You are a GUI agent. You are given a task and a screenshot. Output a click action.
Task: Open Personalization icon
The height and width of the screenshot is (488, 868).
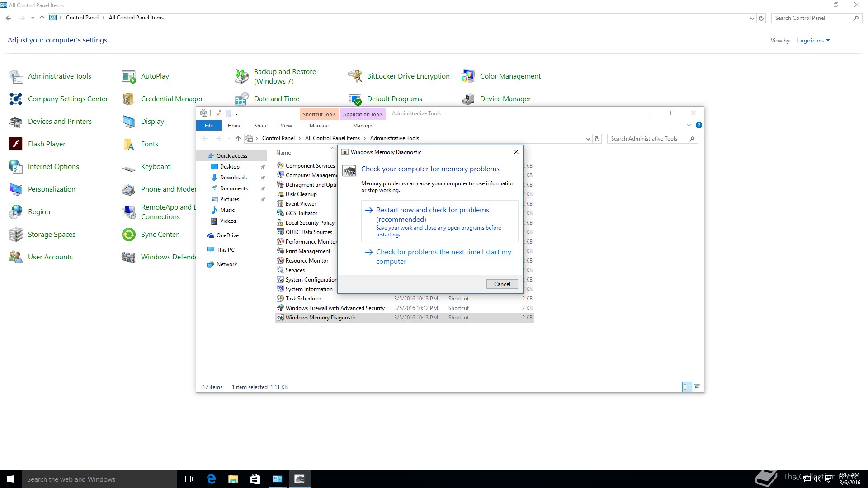(x=16, y=189)
